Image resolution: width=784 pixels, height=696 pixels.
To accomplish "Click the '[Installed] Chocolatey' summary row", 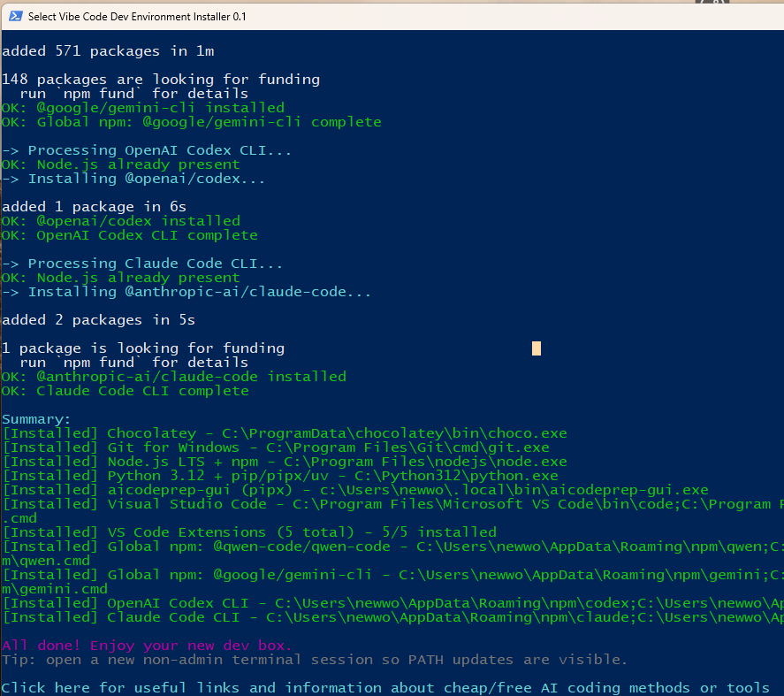I will [x=285, y=433].
